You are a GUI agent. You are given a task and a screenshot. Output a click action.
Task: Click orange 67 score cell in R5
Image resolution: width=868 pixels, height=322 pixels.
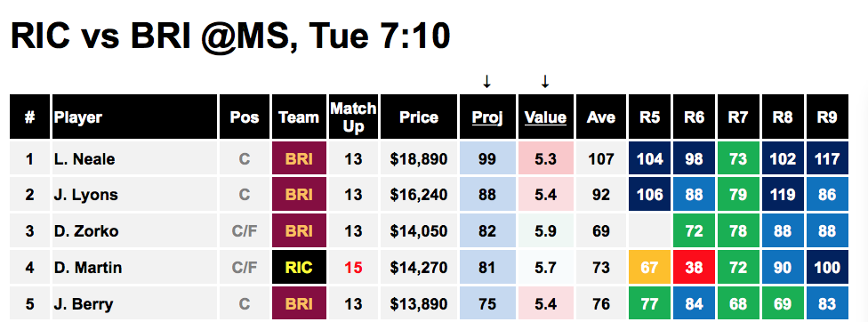click(x=649, y=268)
